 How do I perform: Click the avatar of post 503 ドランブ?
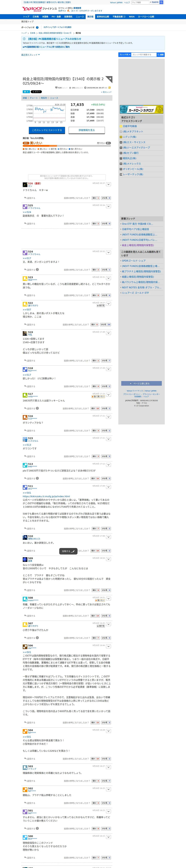pyautogui.click(x=25, y=767)
